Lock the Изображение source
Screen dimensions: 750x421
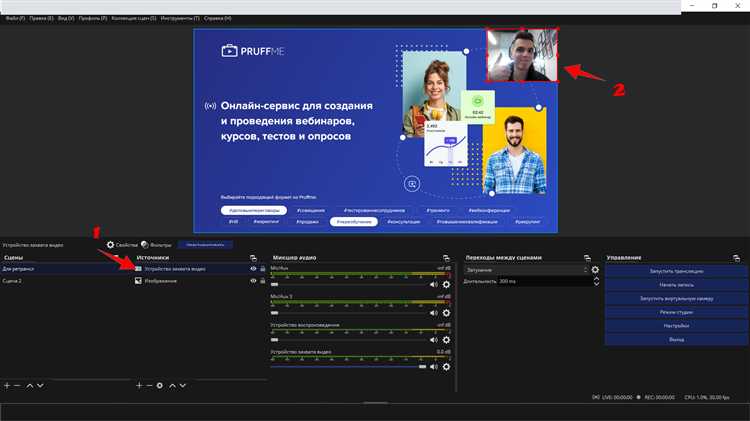(263, 281)
